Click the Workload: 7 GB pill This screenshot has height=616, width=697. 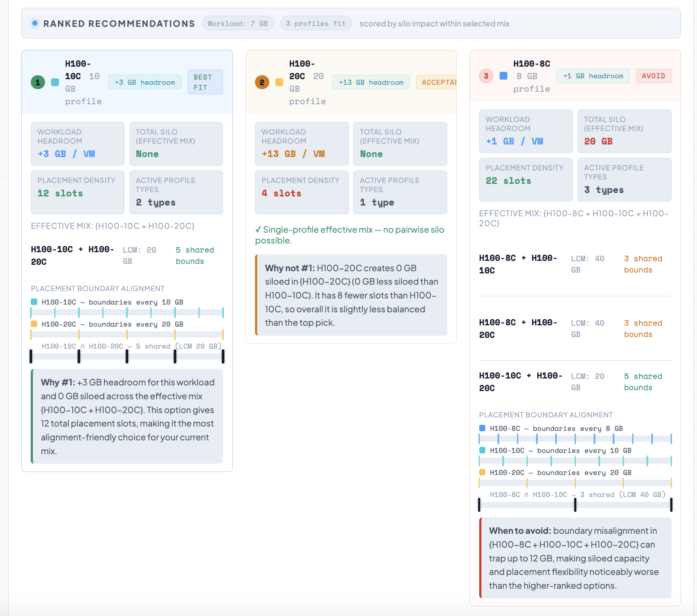tap(238, 23)
